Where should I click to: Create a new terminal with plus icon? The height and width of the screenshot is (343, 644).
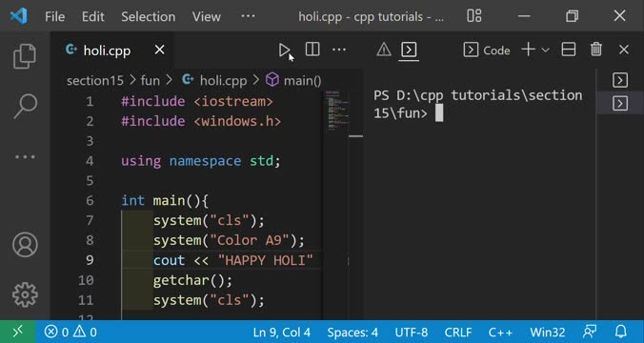click(528, 50)
